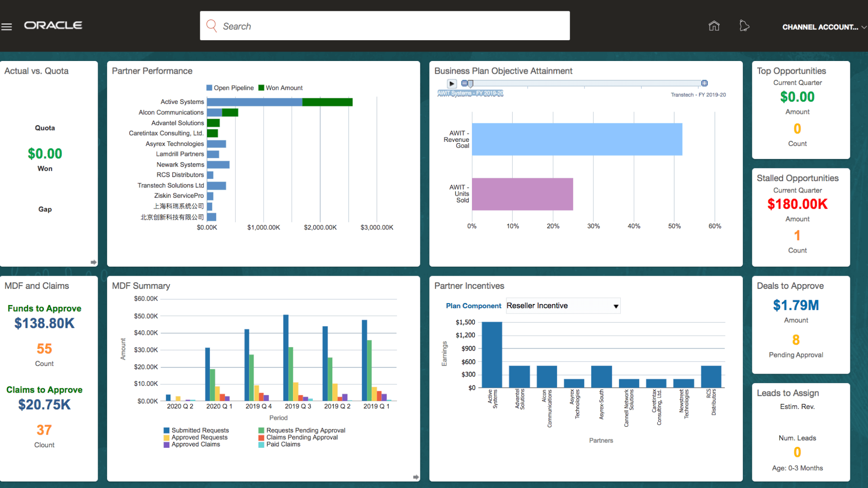The image size is (868, 488).
Task: Open the Plan Component Reseller Incentive dropdown
Action: click(x=563, y=306)
